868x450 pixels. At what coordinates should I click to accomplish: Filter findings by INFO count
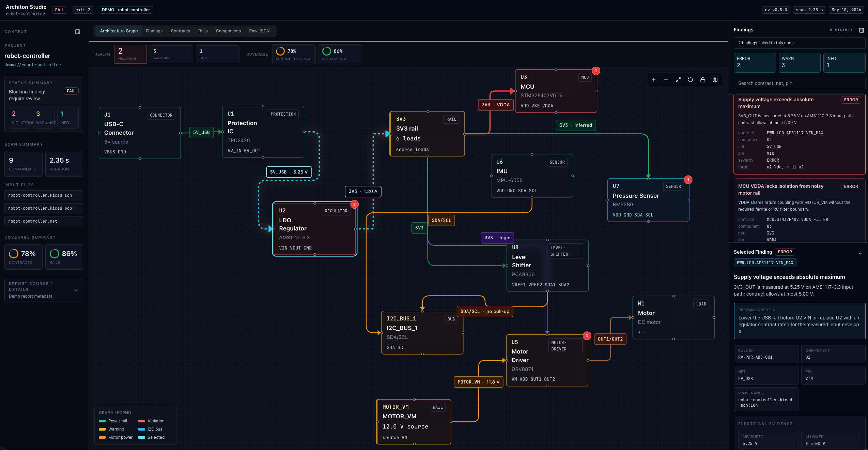844,62
